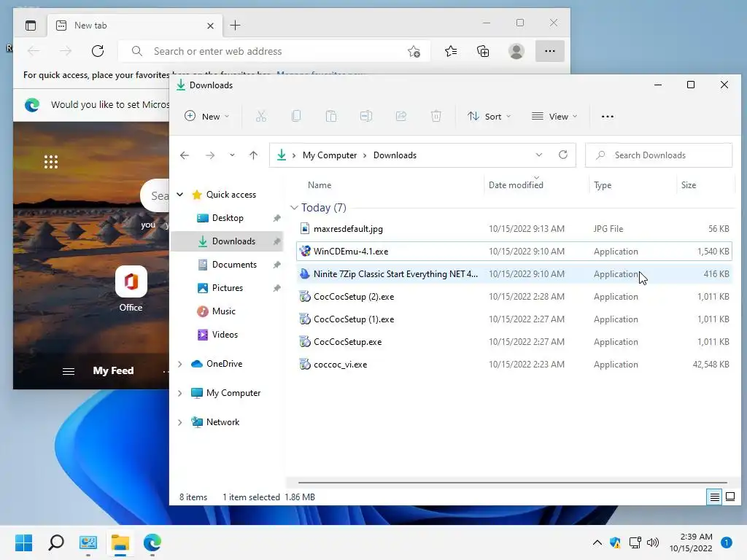Viewport: 747px width, 560px height.
Task: Open My Feed on Edge page
Action: (113, 370)
